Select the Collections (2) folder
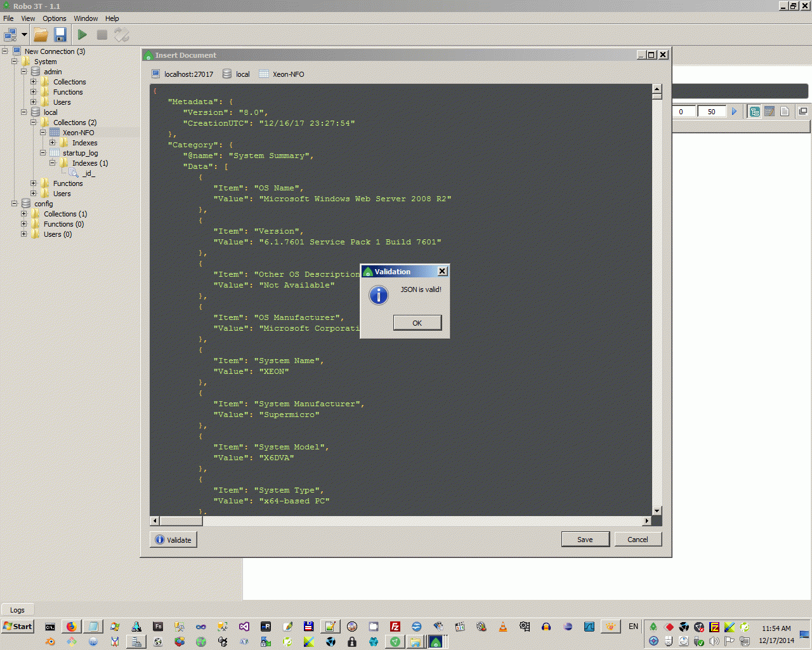This screenshot has height=650, width=812. pos(75,123)
